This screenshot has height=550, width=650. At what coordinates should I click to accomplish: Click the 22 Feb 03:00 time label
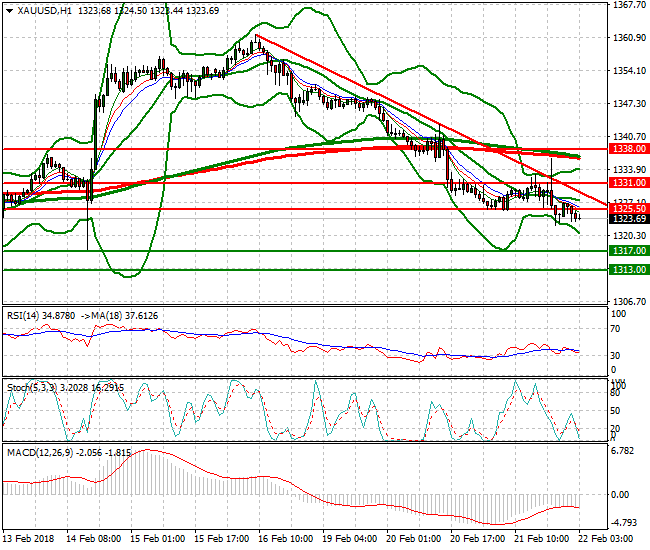[x=605, y=539]
